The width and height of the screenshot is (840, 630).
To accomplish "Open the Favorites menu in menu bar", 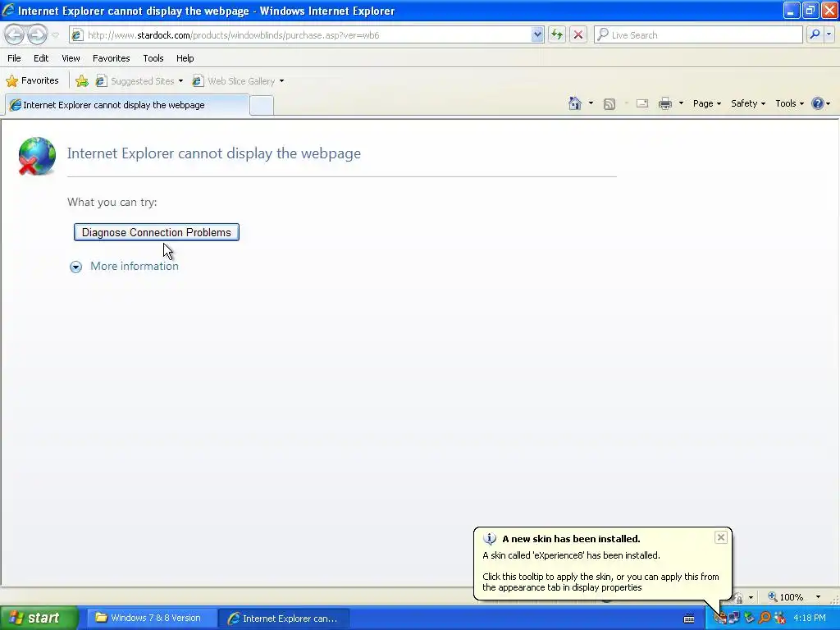I will [112, 58].
